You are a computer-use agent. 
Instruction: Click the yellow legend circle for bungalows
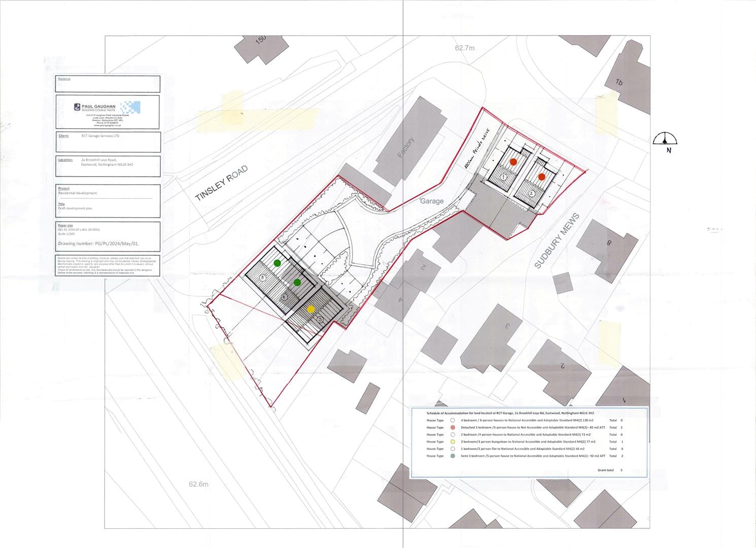tap(453, 442)
